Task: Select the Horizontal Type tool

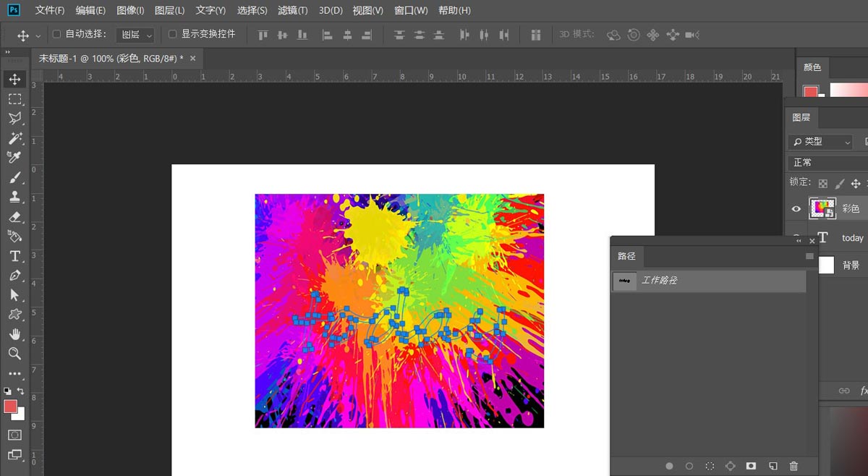Action: tap(14, 256)
